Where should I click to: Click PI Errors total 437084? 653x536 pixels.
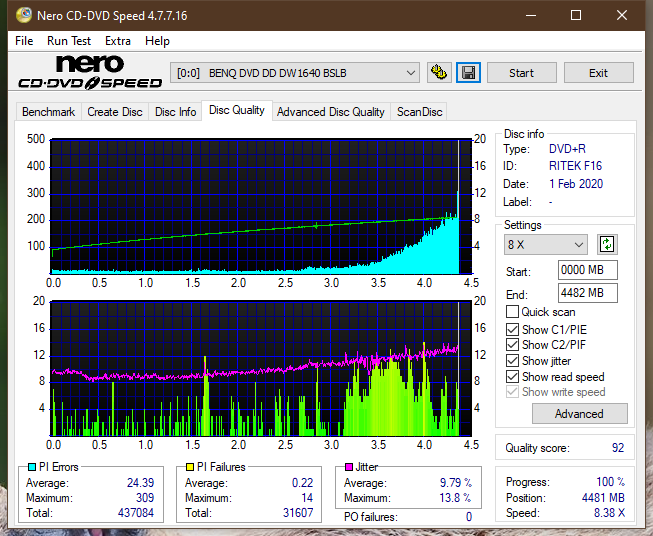pyautogui.click(x=136, y=512)
